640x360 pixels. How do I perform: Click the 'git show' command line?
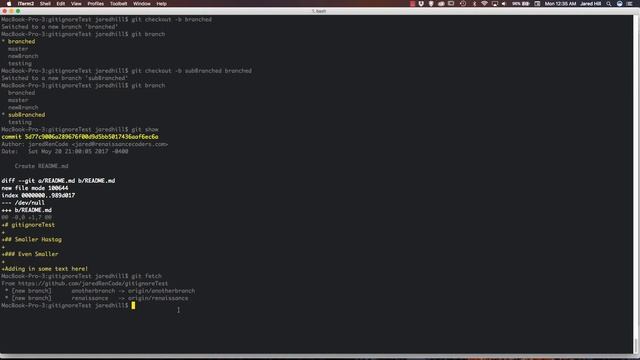(x=80, y=129)
